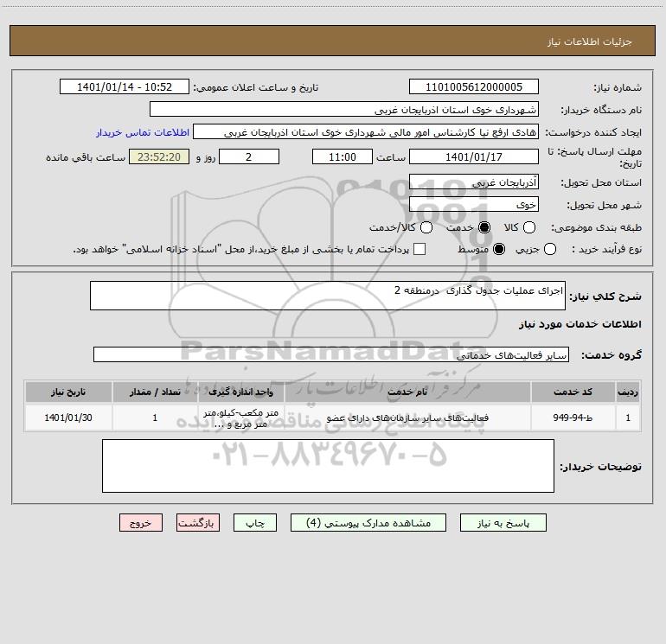The width and height of the screenshot is (666, 644).
Task: Click the کد خدمت column header
Action: coord(573,392)
